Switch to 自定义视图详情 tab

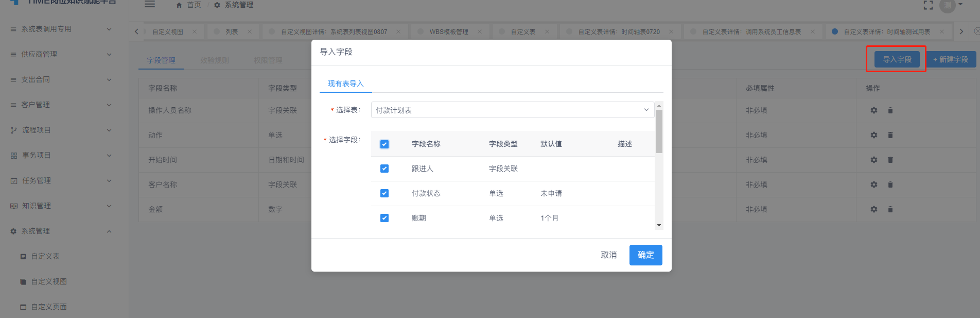pos(334,32)
